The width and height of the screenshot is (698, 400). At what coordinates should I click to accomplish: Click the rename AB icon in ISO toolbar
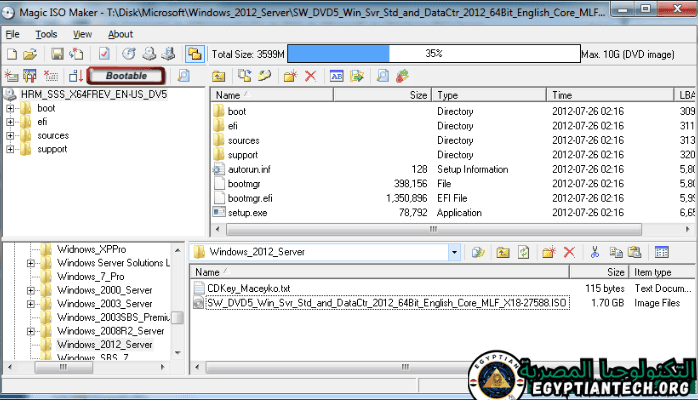point(336,75)
